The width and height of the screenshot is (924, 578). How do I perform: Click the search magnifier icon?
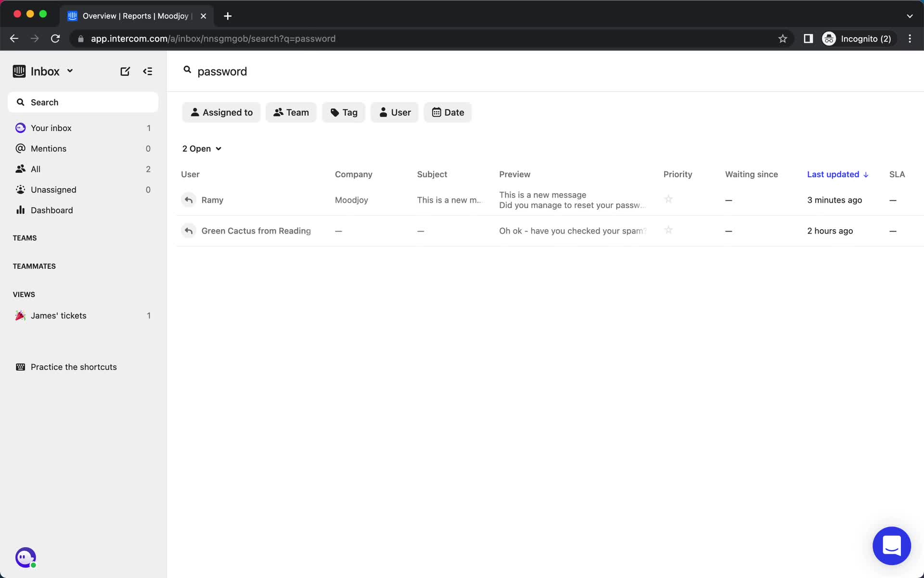187,71
